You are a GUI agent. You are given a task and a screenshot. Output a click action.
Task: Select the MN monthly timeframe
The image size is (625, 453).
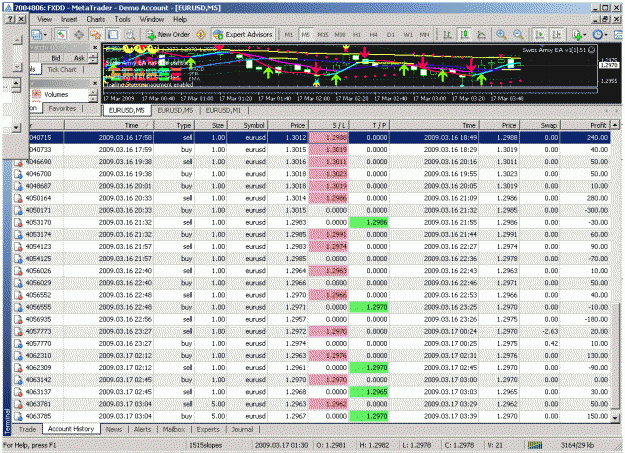click(425, 35)
